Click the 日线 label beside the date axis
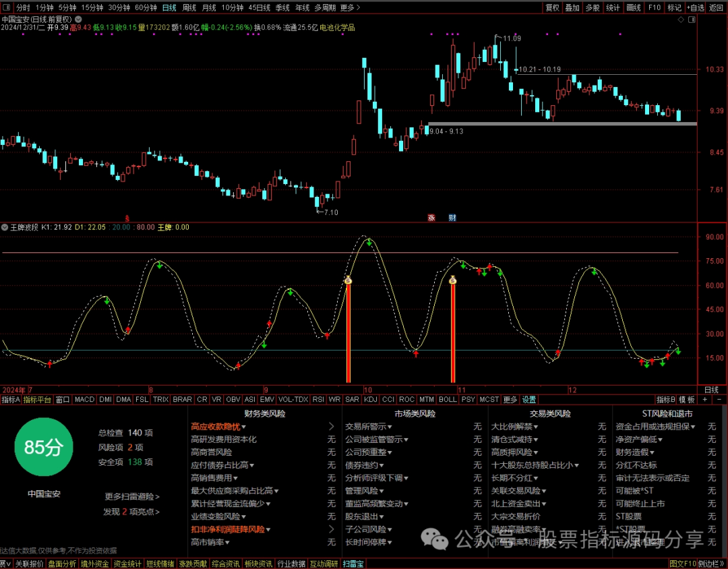This screenshot has width=728, height=569. pos(711,390)
